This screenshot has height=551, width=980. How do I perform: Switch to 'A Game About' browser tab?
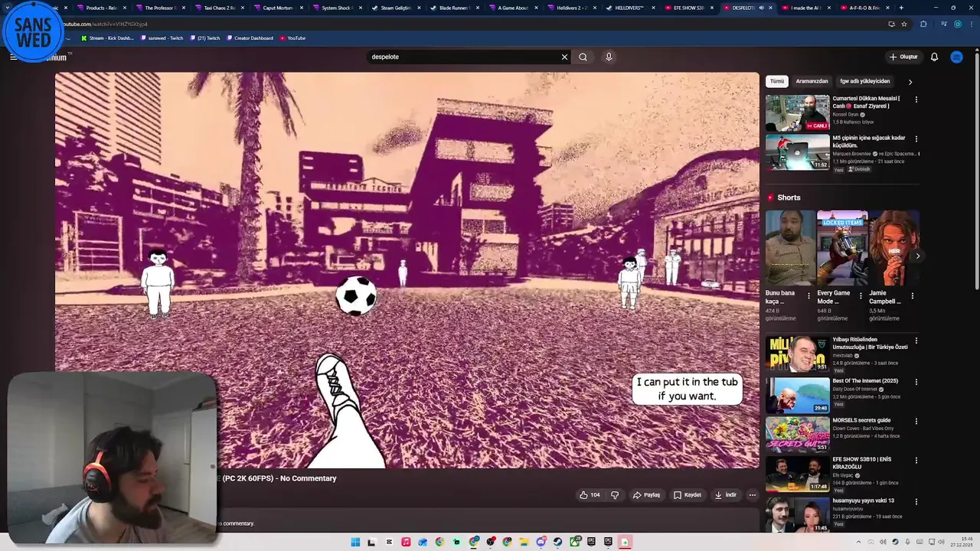point(511,8)
